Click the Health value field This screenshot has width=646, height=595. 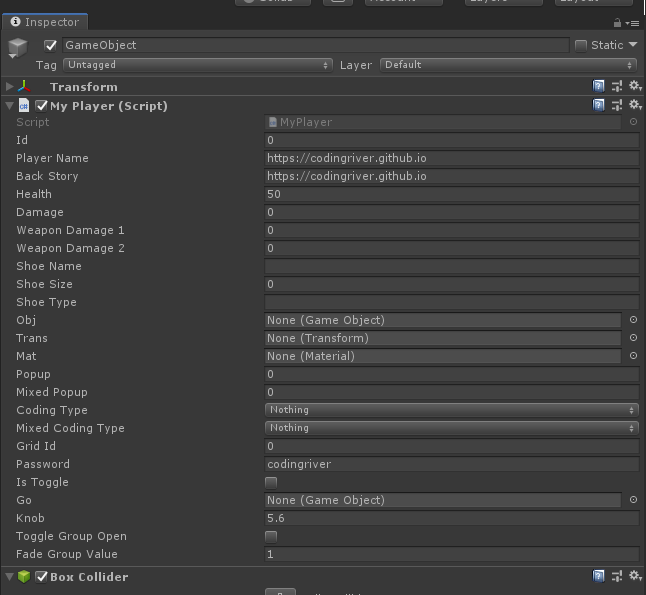tap(452, 194)
